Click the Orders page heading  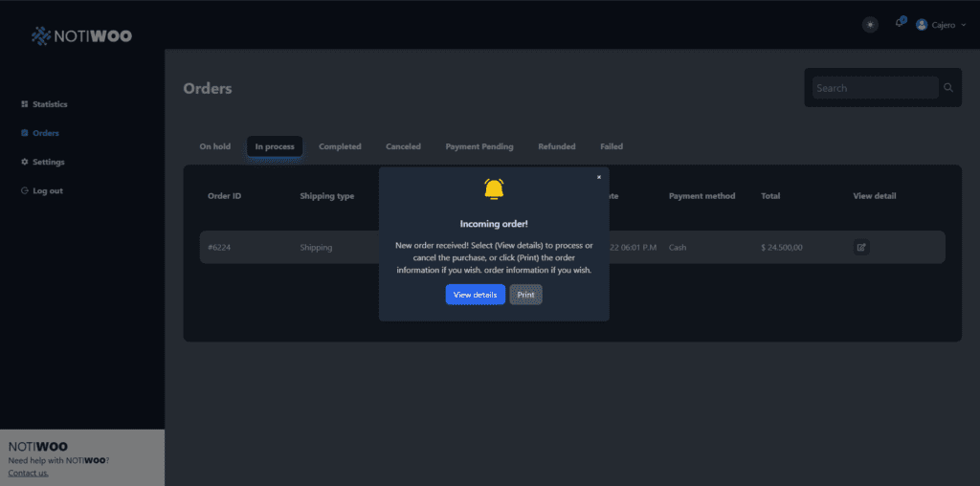(x=208, y=89)
